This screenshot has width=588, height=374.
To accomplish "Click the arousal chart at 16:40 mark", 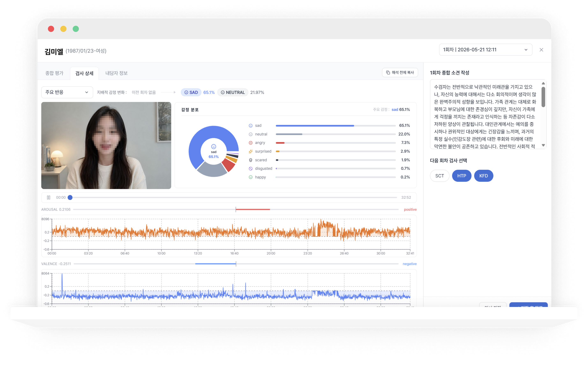I will (235, 234).
